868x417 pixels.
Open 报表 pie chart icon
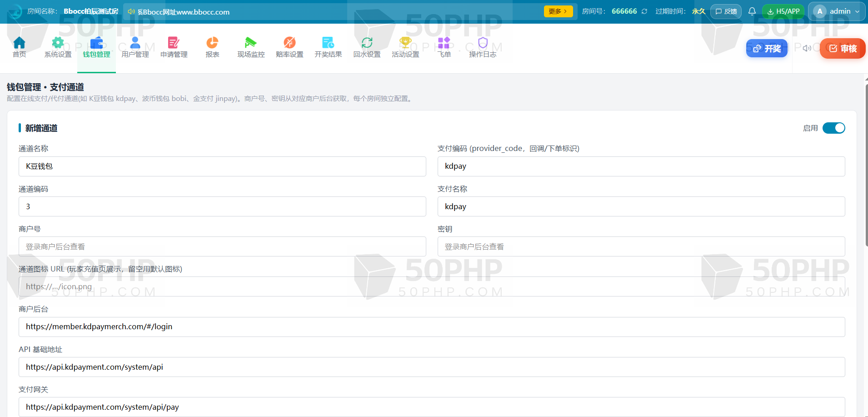point(212,43)
